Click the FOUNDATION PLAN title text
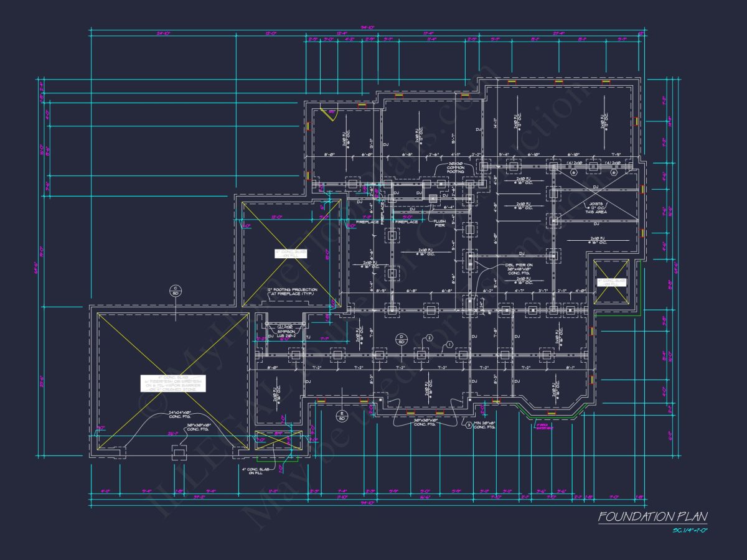Image resolution: width=747 pixels, height=560 pixels. (653, 516)
